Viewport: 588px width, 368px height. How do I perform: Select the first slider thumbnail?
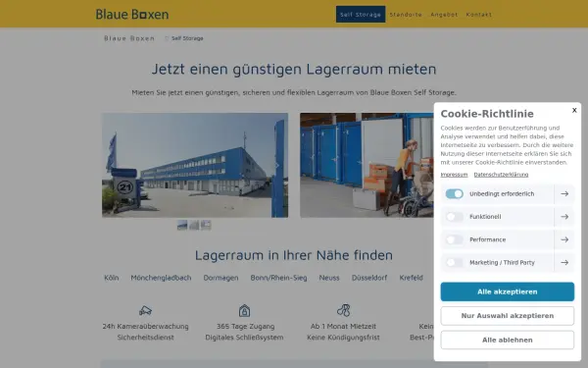182,225
